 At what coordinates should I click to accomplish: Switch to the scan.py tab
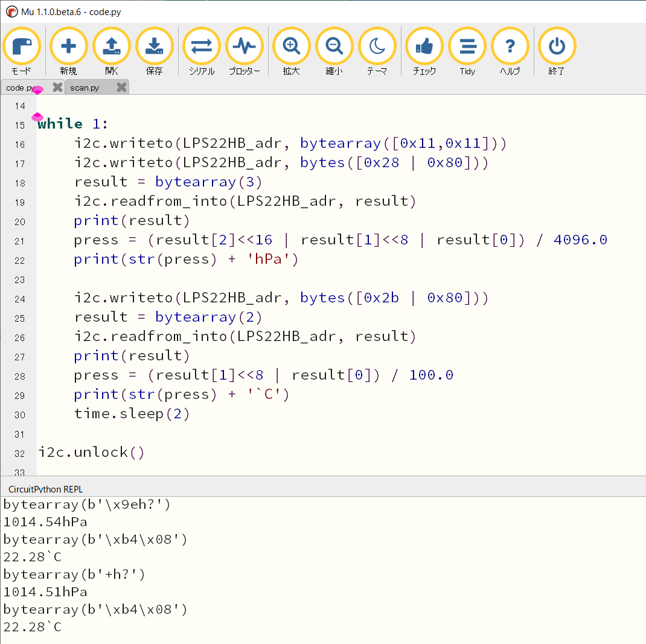click(85, 88)
